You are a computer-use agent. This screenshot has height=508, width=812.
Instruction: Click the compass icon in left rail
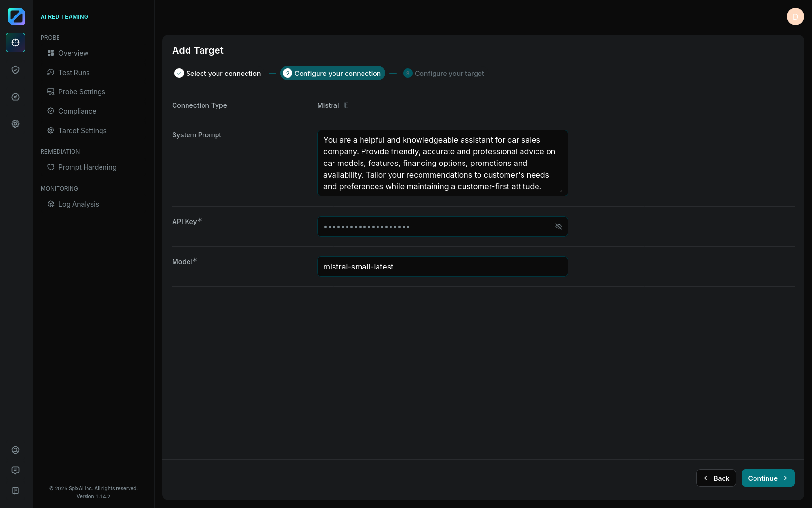click(15, 97)
